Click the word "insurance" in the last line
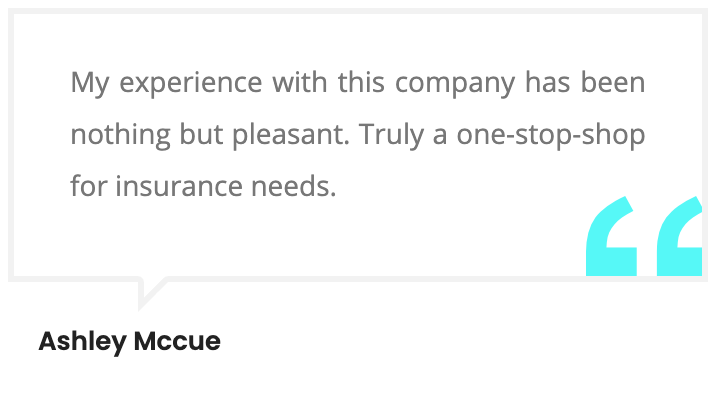This screenshot has width=718, height=394. [179, 186]
